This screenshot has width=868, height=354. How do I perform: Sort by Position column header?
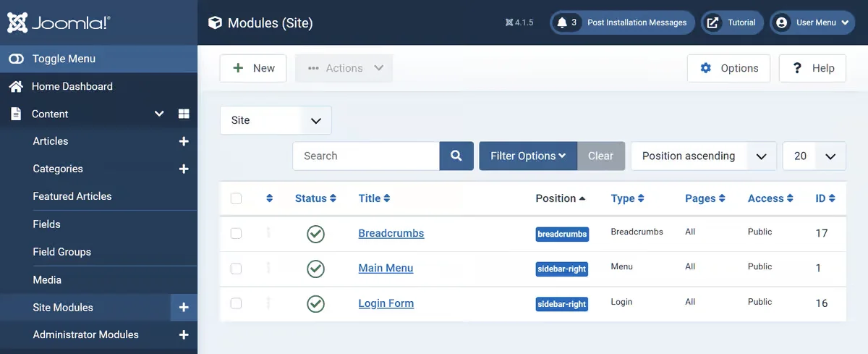coord(561,198)
